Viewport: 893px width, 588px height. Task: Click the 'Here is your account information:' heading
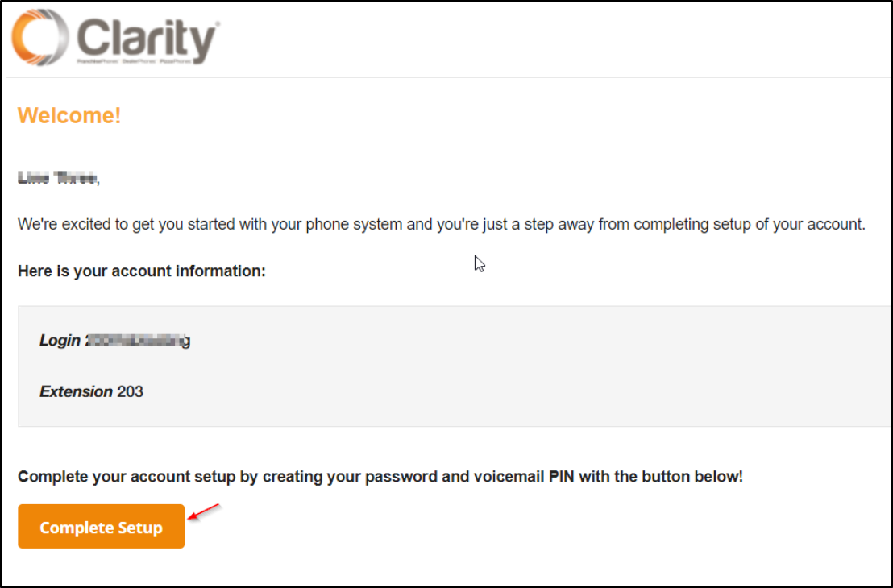click(x=142, y=271)
